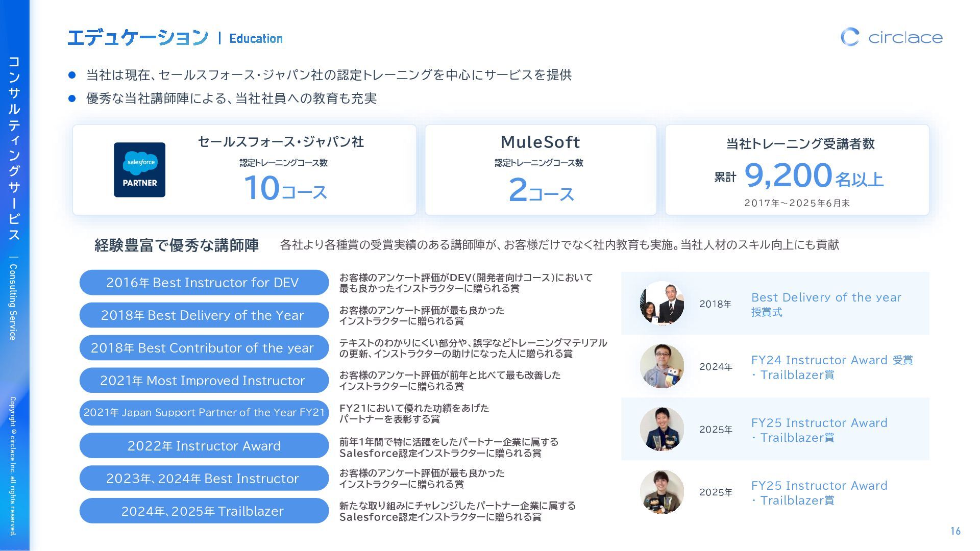The width and height of the screenshot is (980, 551).
Task: Open the 2025年 instructor photo on shaded row
Action: tap(662, 429)
